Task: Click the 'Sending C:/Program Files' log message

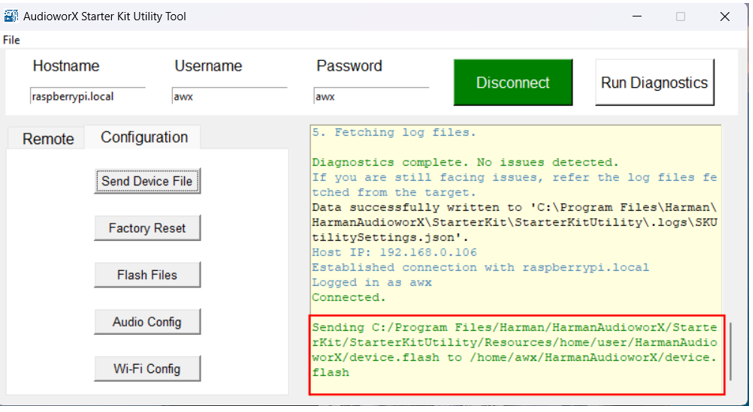Action: (x=514, y=350)
